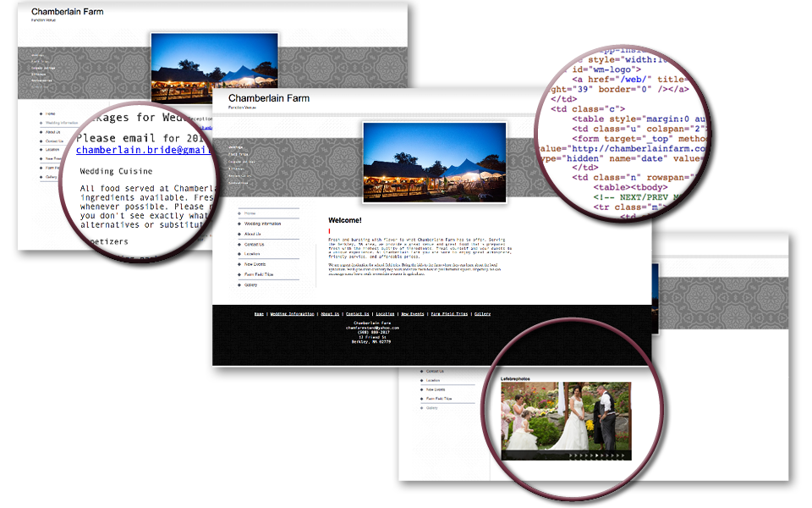Open Home in the back-left window sidebar
The image size is (812, 508).
tap(50, 113)
